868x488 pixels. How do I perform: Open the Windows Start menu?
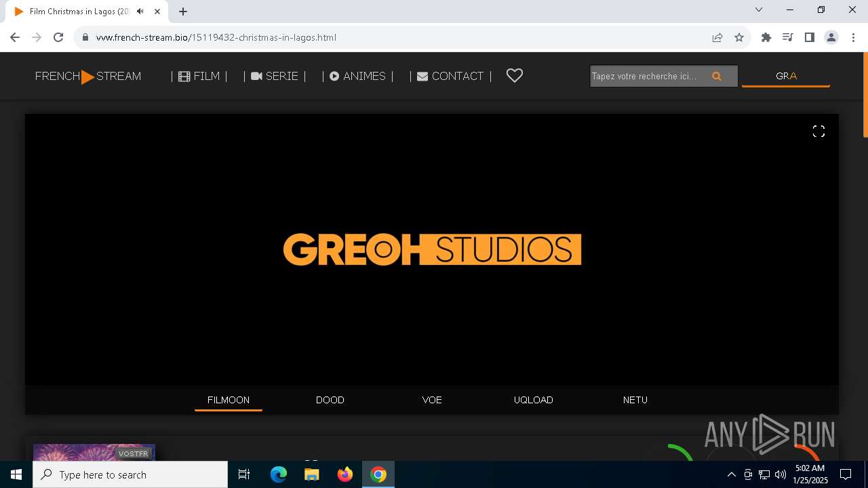pos(16,474)
